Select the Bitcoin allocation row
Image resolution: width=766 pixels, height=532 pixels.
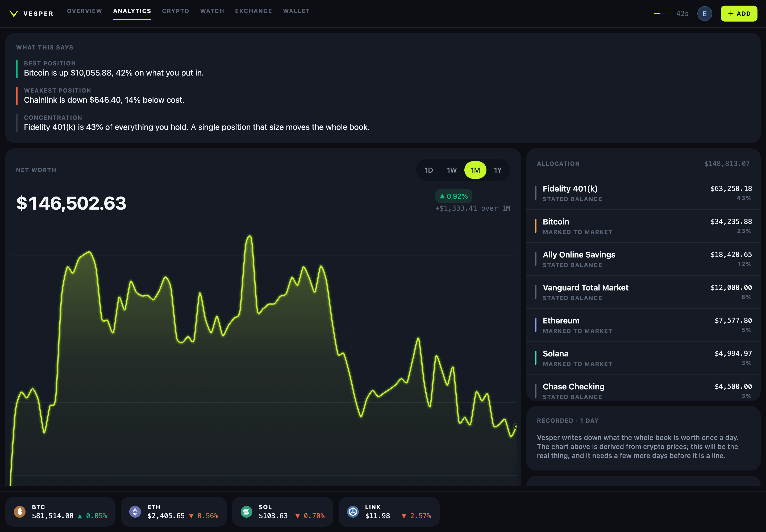click(643, 226)
